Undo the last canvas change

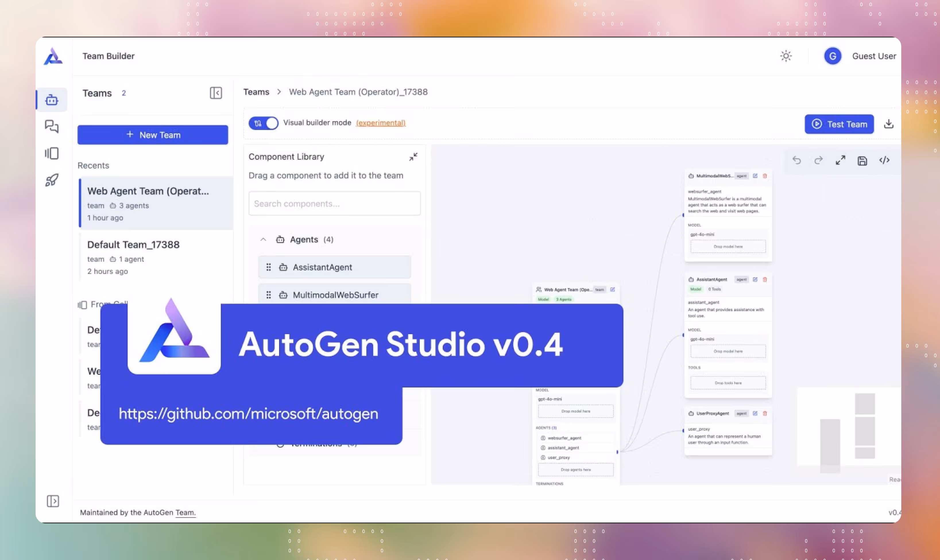click(x=796, y=160)
